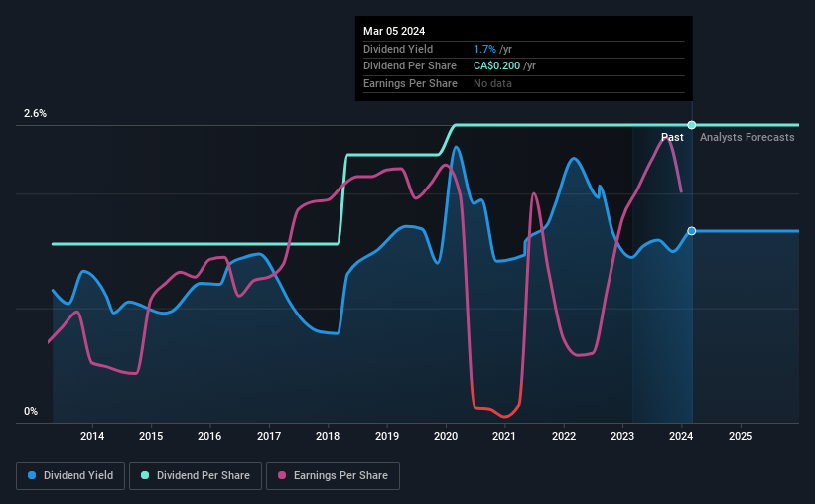Select the teal data point marker on the Dividend Per Share line
Viewport: 815px width, 504px height.
pos(692,125)
